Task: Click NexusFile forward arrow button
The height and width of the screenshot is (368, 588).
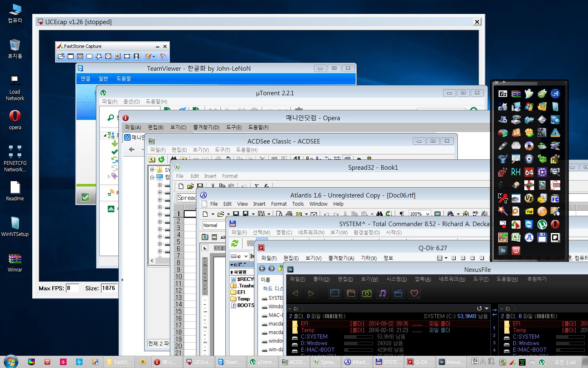Action: click(x=311, y=293)
